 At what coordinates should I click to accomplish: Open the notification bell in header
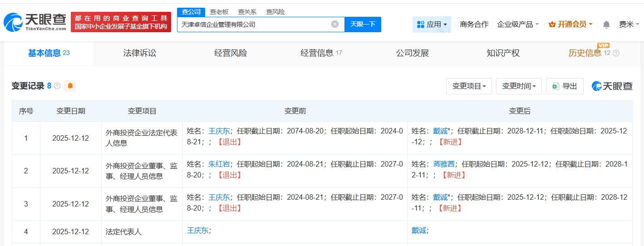[606, 25]
